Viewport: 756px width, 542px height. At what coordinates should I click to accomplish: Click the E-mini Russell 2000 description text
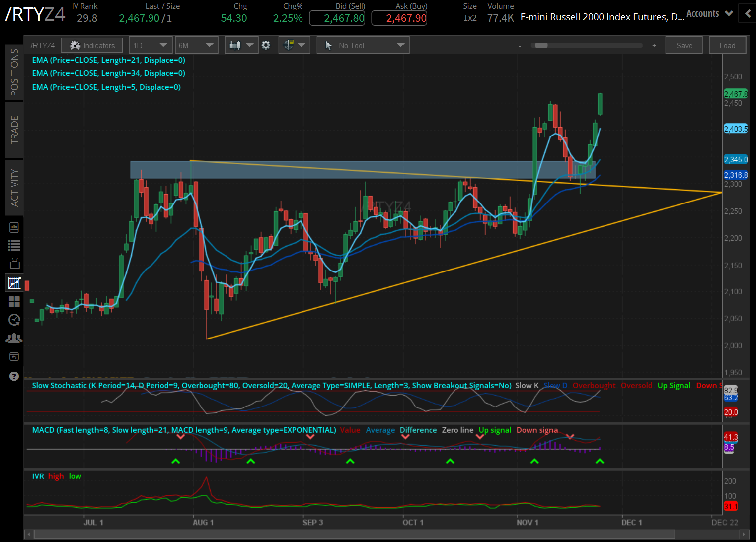pyautogui.click(x=603, y=17)
